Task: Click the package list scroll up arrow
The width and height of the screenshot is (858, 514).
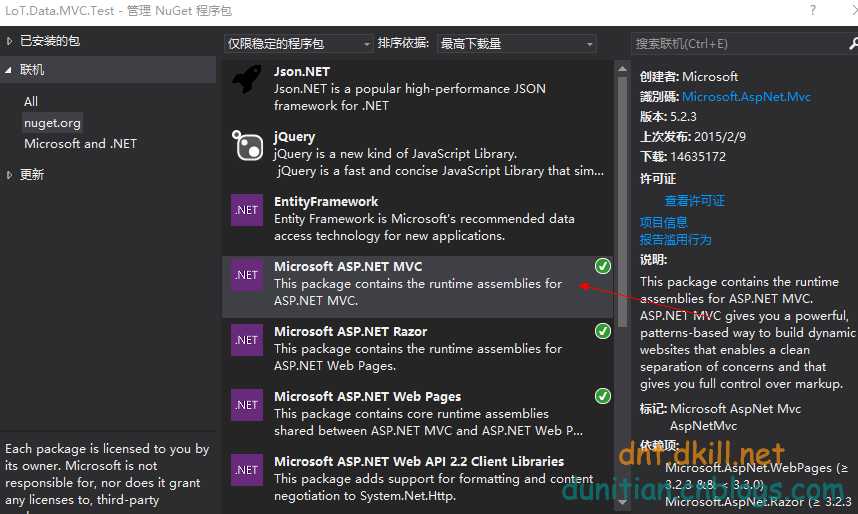Action: pos(622,69)
